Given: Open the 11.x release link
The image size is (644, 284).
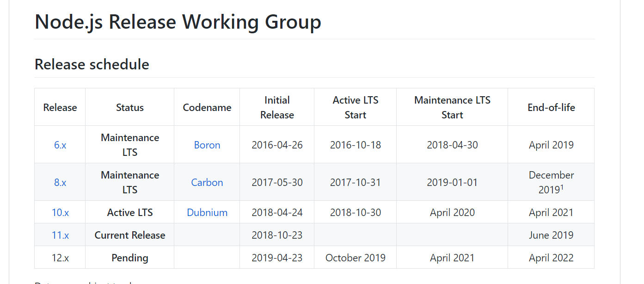Looking at the screenshot, I should click(x=60, y=235).
